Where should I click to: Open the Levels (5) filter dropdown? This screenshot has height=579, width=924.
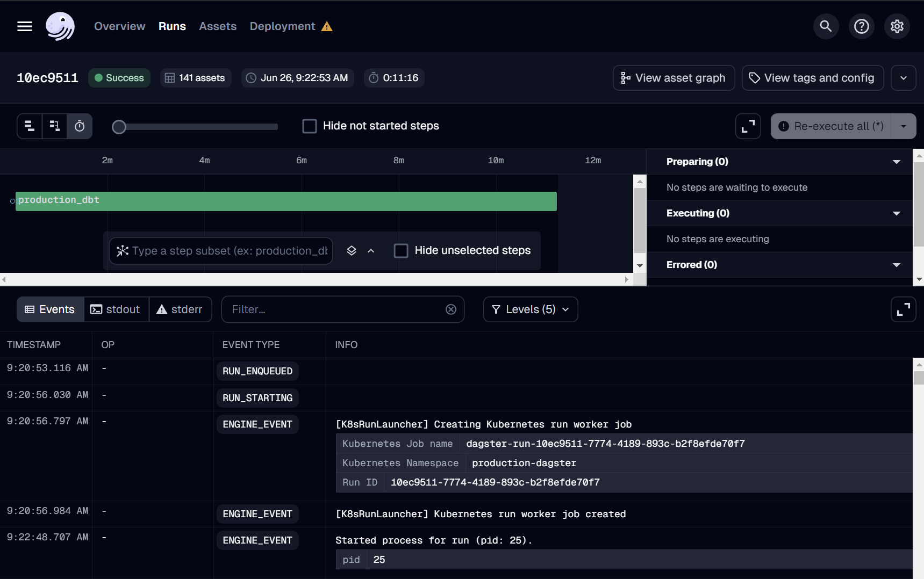click(x=530, y=309)
